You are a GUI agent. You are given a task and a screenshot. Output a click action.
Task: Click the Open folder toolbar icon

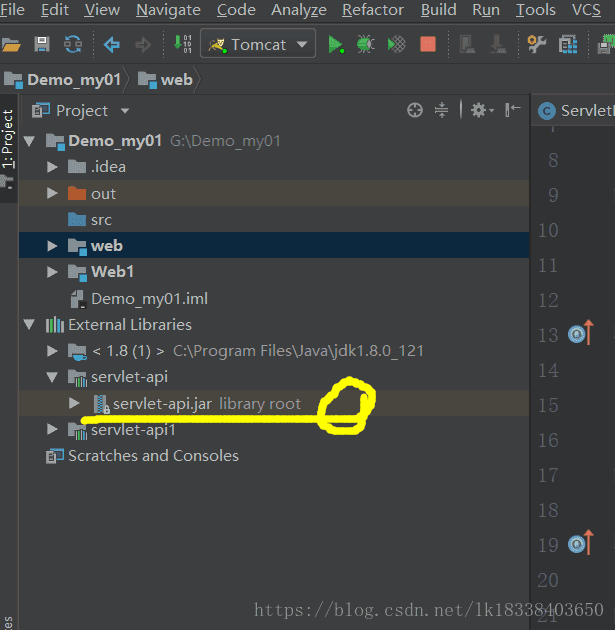11,44
